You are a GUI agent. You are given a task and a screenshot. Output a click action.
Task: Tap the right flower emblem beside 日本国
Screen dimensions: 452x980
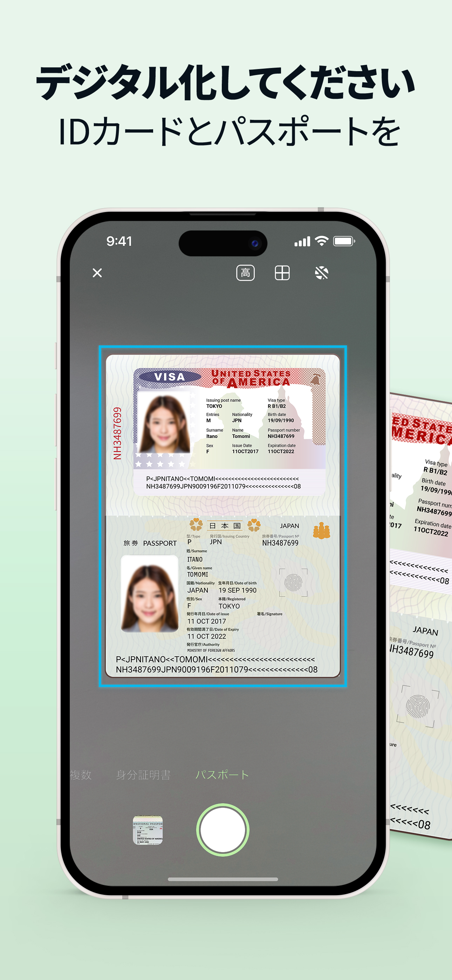[x=254, y=525]
